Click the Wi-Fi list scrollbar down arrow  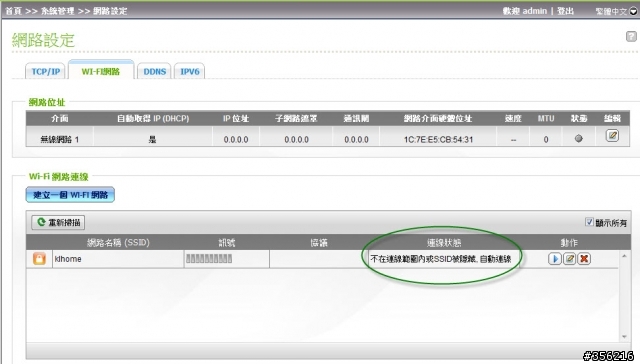624,337
